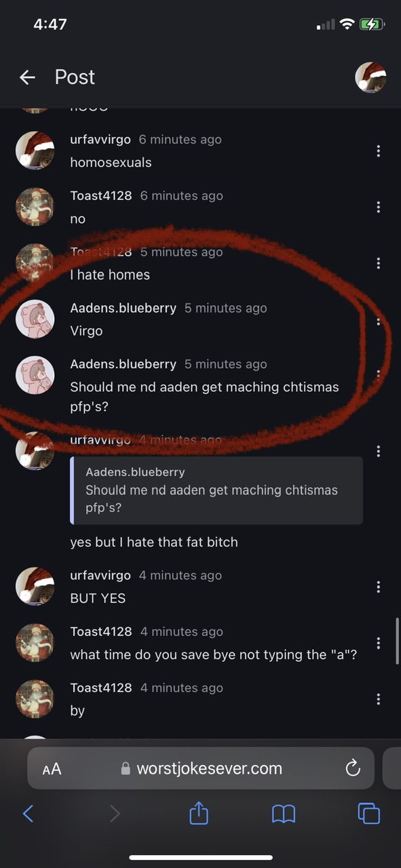The width and height of the screenshot is (401, 868).
Task: Open Safari's bookmarks book icon
Action: [x=284, y=813]
